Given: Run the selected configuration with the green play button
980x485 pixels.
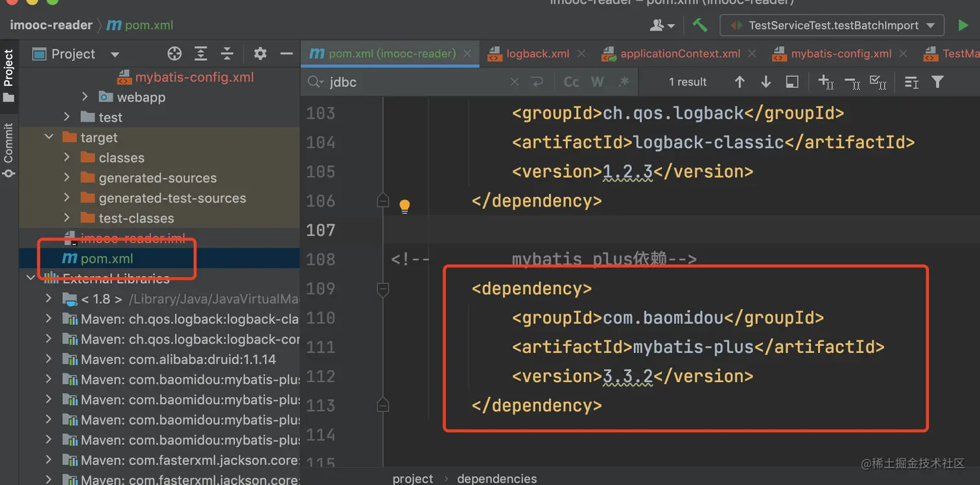Looking at the screenshot, I should tap(963, 25).
